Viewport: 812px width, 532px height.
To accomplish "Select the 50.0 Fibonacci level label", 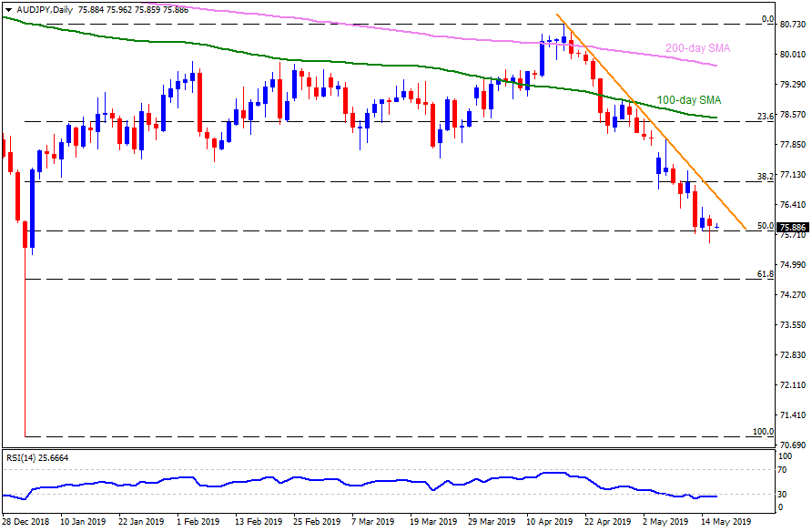I will click(765, 226).
